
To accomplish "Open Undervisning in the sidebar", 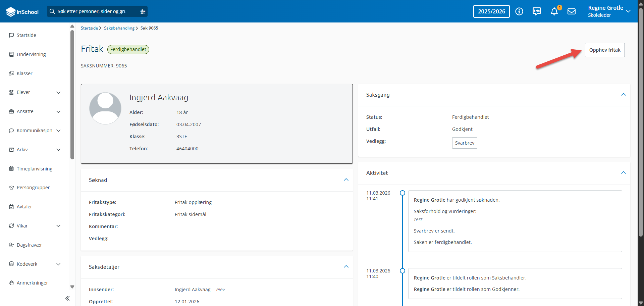I will 31,54.
